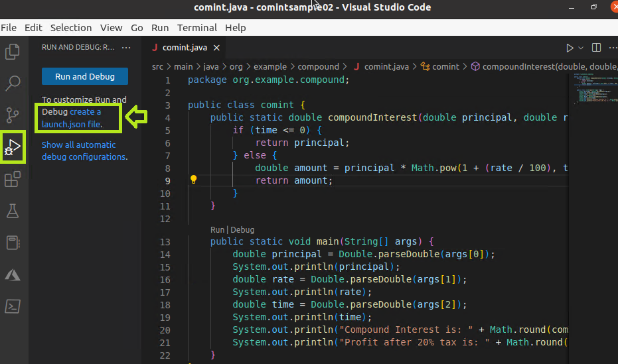Click line number 9 in gutter
The image size is (618, 364).
tap(167, 181)
